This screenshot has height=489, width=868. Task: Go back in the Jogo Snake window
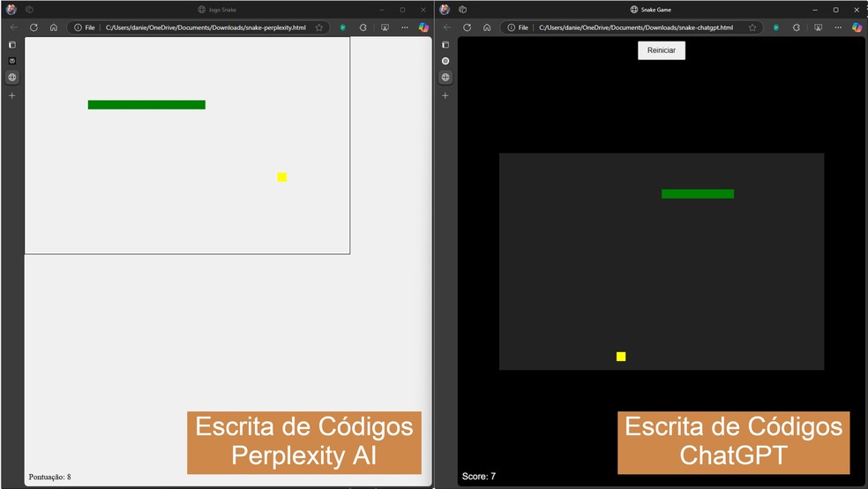point(14,27)
